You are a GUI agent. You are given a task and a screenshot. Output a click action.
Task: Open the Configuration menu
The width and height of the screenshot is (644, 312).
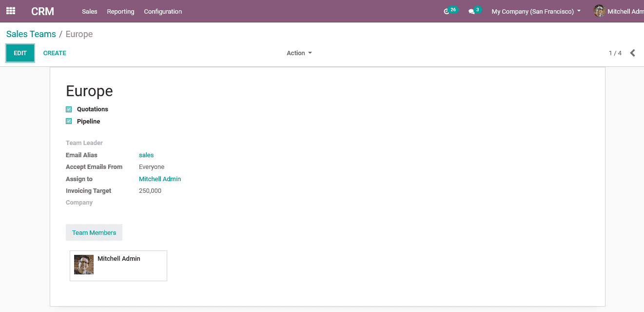pos(163,11)
